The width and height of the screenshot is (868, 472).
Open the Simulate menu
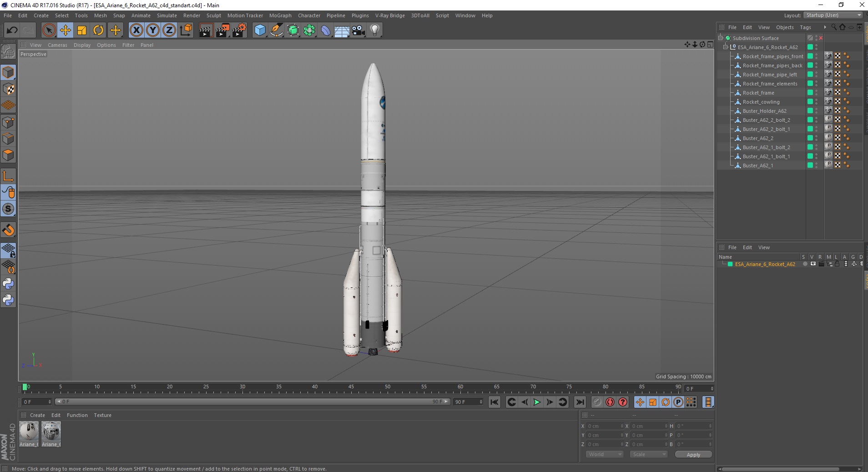[x=167, y=15]
